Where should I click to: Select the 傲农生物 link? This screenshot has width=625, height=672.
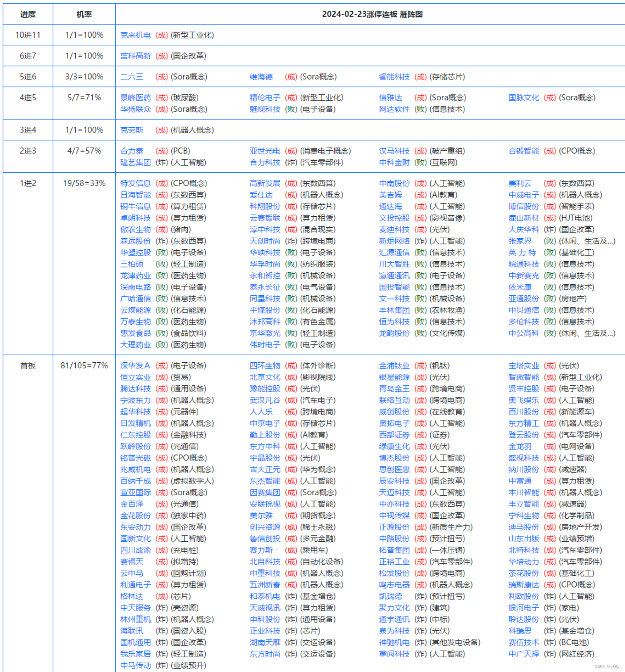click(x=135, y=229)
